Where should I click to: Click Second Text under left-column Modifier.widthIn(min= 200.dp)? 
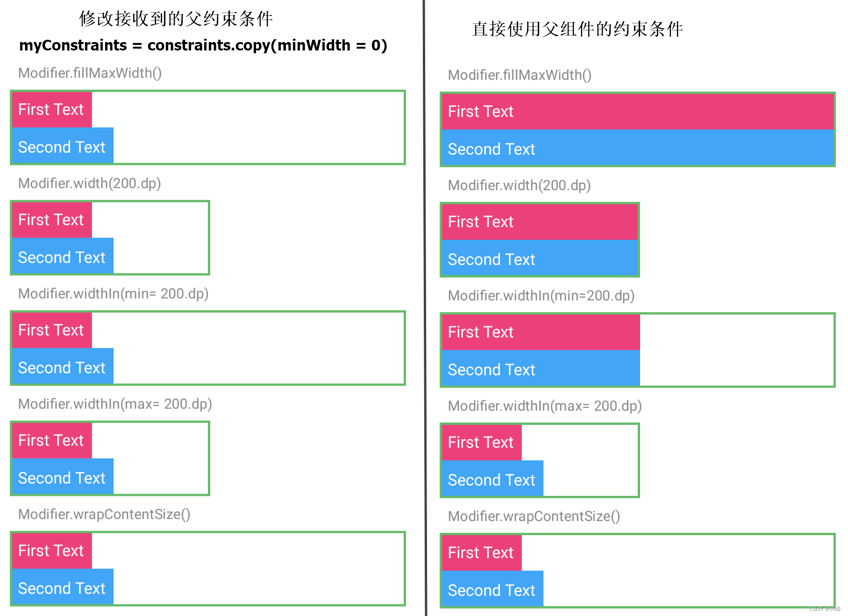tap(62, 368)
